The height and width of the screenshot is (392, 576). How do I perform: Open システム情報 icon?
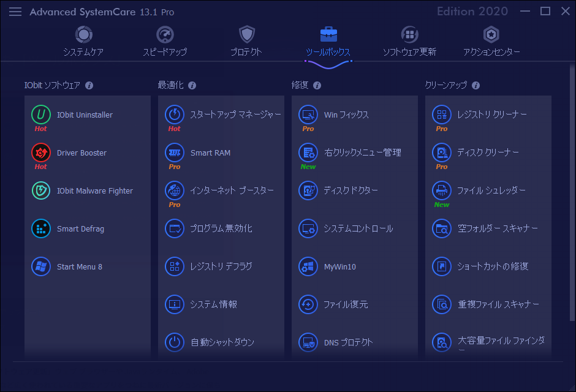[x=175, y=304]
